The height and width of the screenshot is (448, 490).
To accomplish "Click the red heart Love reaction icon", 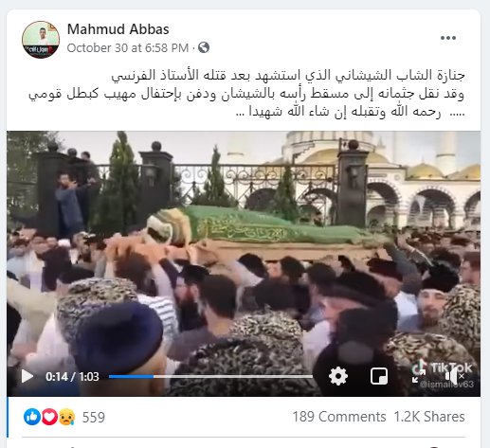I will tap(49, 417).
